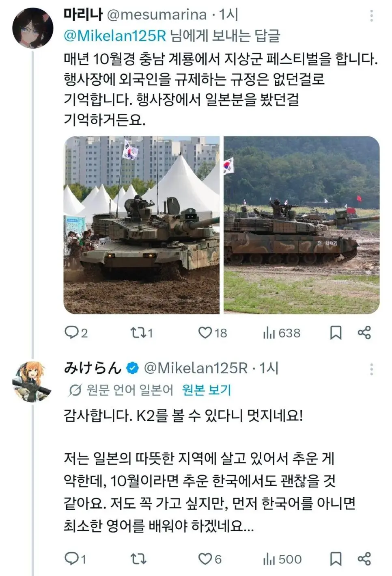Click the 원본 보기 link to view original
This screenshot has width=392, height=576.
tap(207, 390)
